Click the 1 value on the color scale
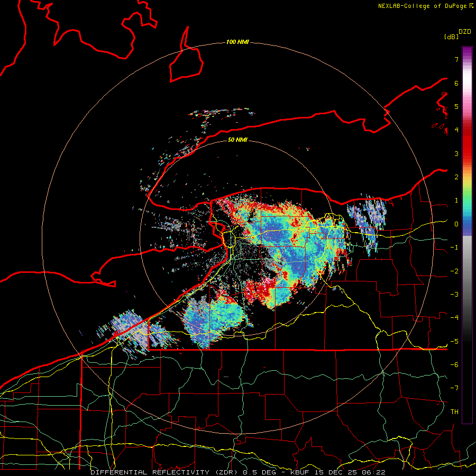The width and height of the screenshot is (476, 476). tap(456, 200)
